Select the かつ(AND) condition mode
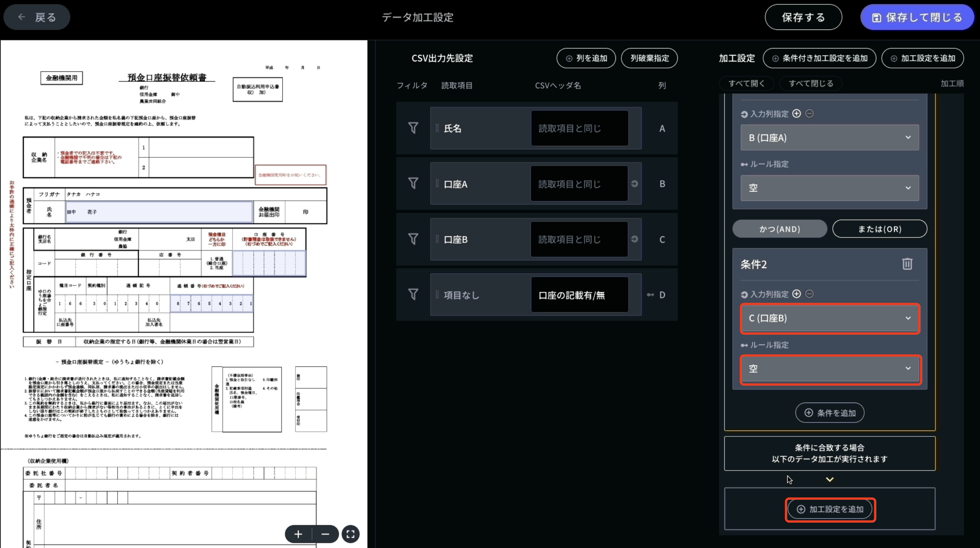Screen dimensions: 980x548 779,229
